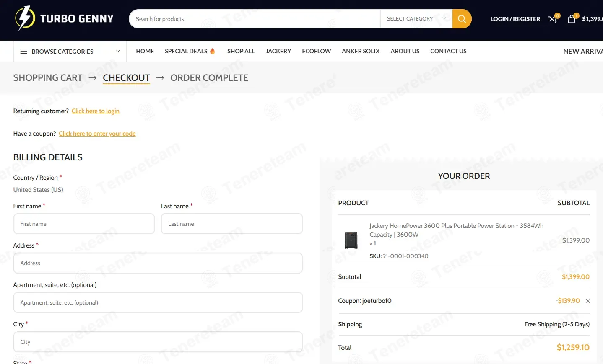Viewport: 603px width, 364px height.
Task: Click the Jackery HomePower 3600 Plus product name
Action: click(456, 230)
